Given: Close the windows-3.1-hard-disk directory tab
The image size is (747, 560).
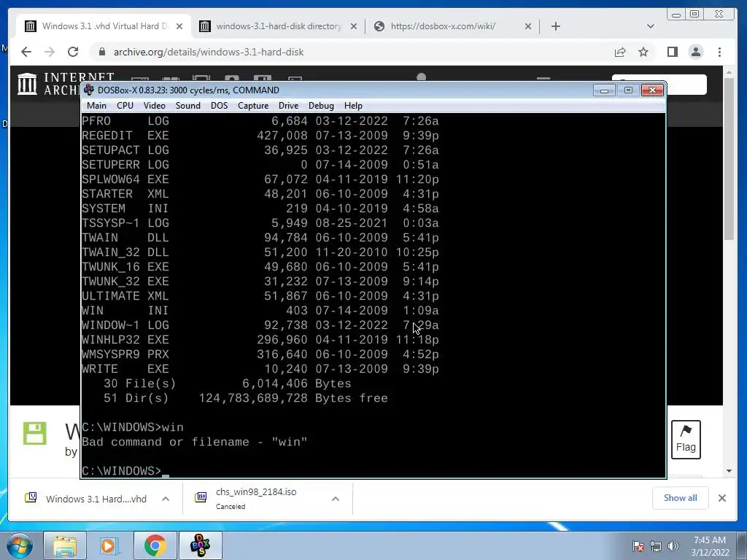Looking at the screenshot, I should tap(354, 27).
